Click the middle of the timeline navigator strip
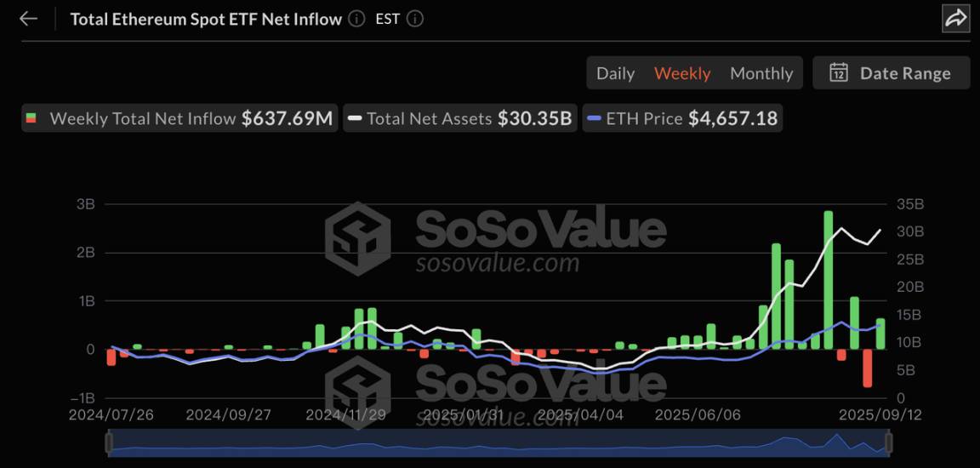The height and width of the screenshot is (468, 980). 499,442
